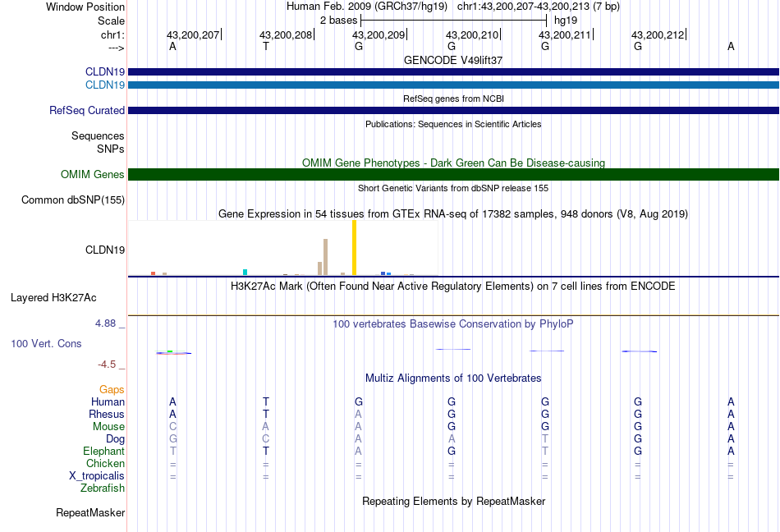
Task: Click the Layered H3K27Ac track label
Action: point(53,298)
